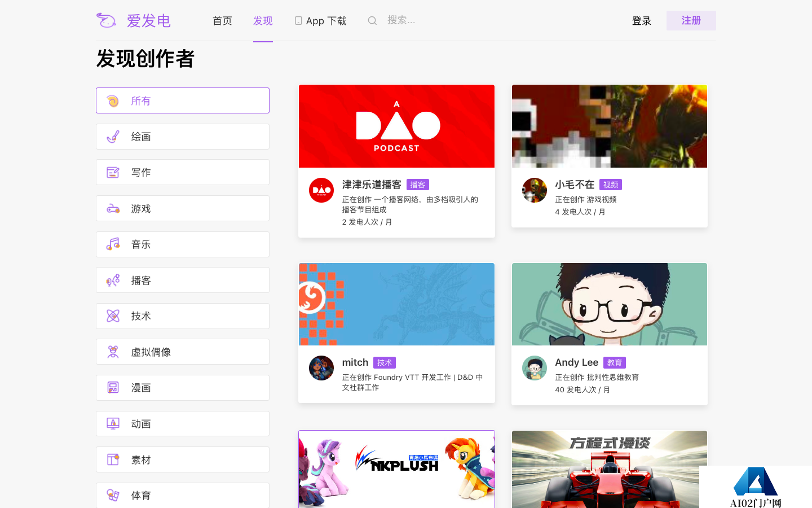The width and height of the screenshot is (812, 508).
Task: Click the search magnifier icon
Action: click(x=372, y=21)
